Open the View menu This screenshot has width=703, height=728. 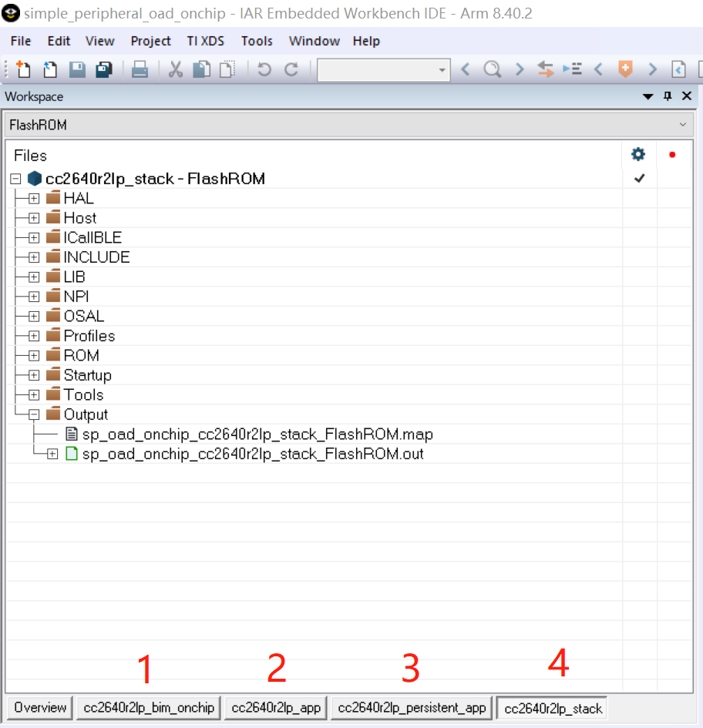[x=100, y=41]
